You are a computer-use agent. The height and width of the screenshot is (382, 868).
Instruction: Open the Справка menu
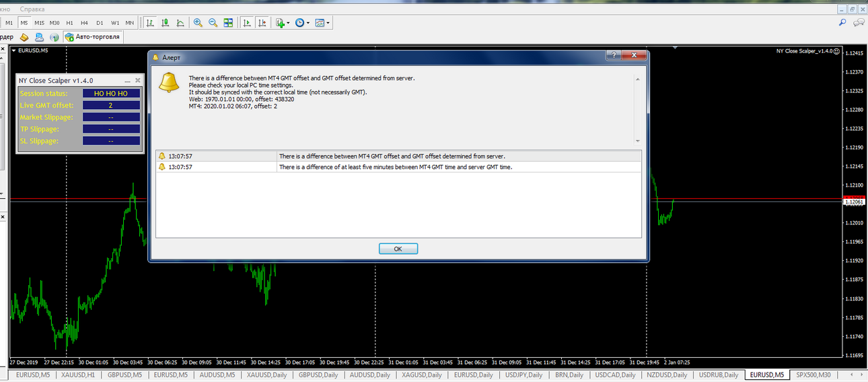(33, 9)
